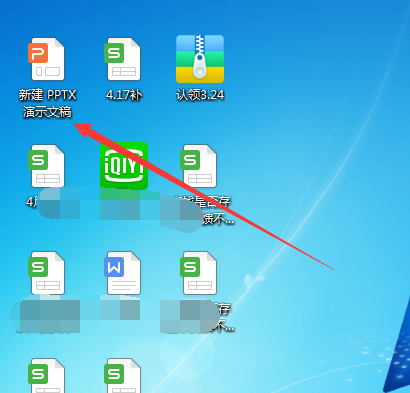Click the green S badge on the 4.17补 file
This screenshot has height=393, width=410.
click(x=114, y=53)
